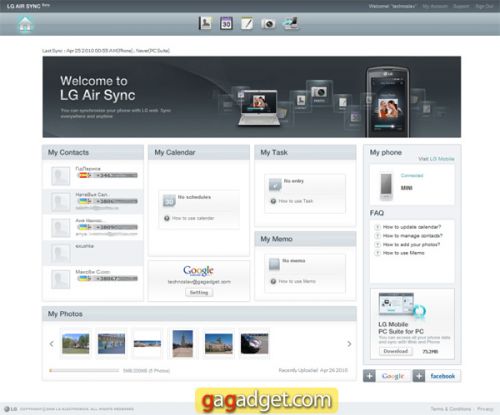Show next photos with right arrow
The image size is (500, 415).
[349, 344]
